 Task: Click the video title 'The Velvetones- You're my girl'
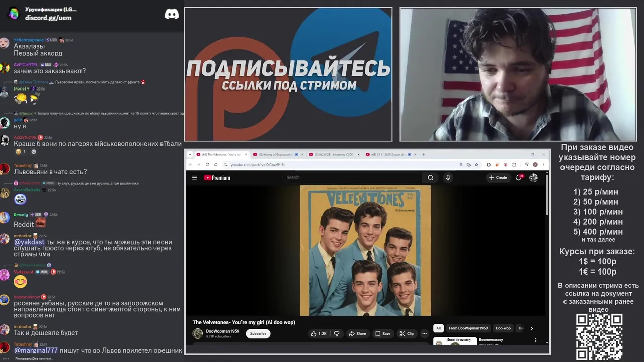tap(244, 322)
